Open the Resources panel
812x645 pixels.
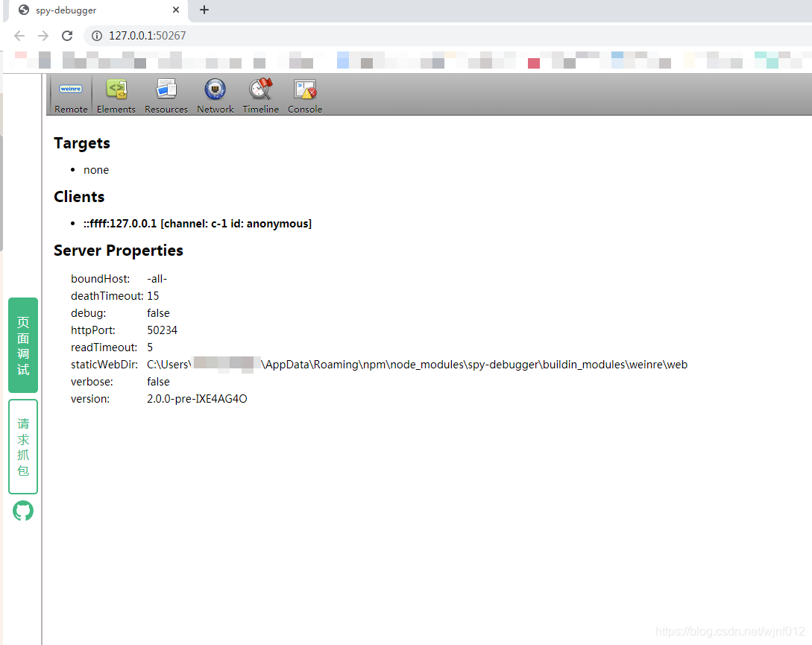(166, 95)
